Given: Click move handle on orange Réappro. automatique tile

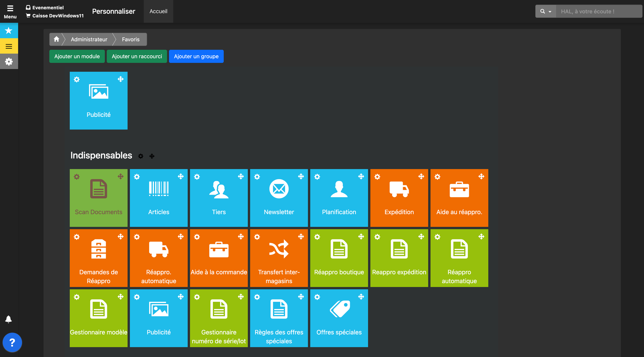Looking at the screenshot, I should click(x=181, y=237).
